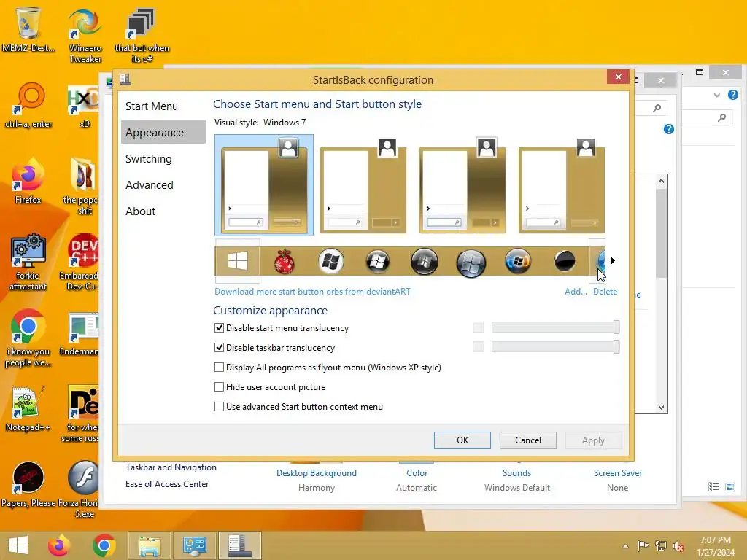The width and height of the screenshot is (747, 560).
Task: Open Desktop Background in Personalization window
Action: pos(317,472)
